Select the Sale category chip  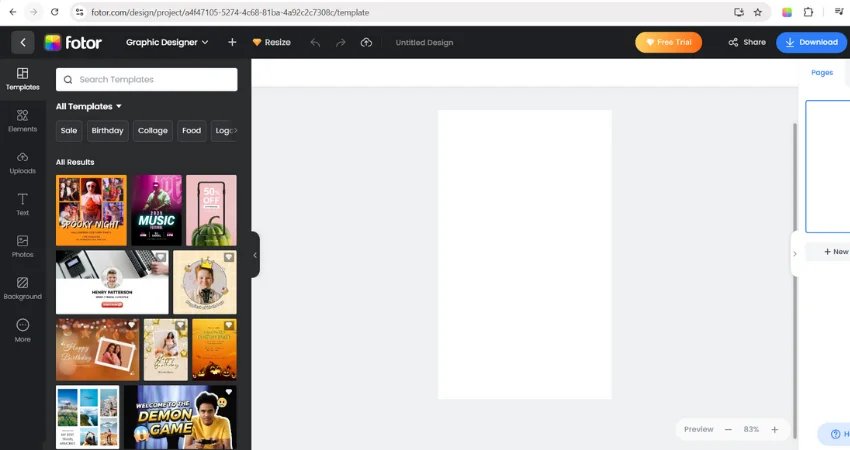coord(69,131)
